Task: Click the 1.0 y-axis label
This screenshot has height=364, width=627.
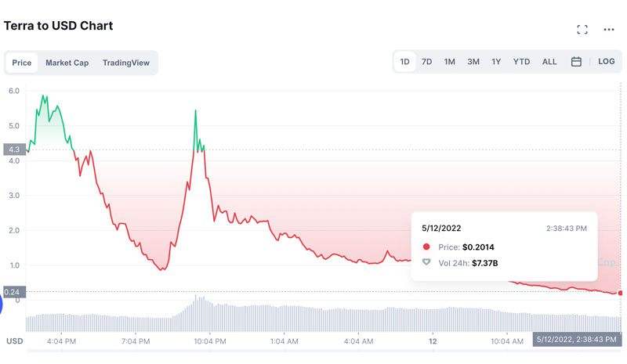Action: click(14, 265)
